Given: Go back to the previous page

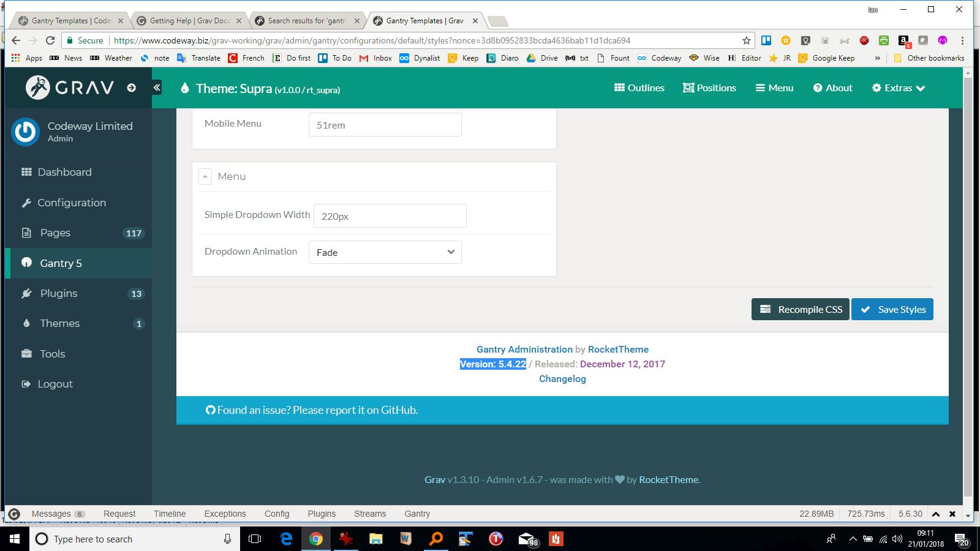Looking at the screenshot, I should [16, 40].
